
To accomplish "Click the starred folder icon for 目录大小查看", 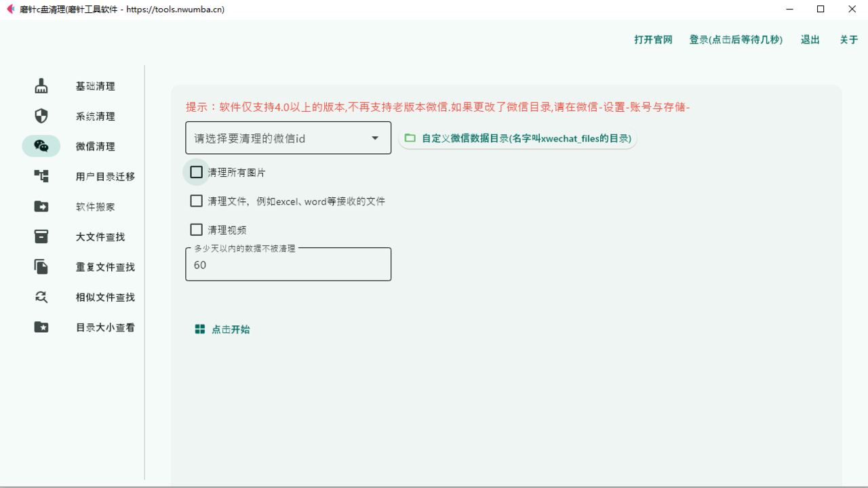I will tap(41, 327).
